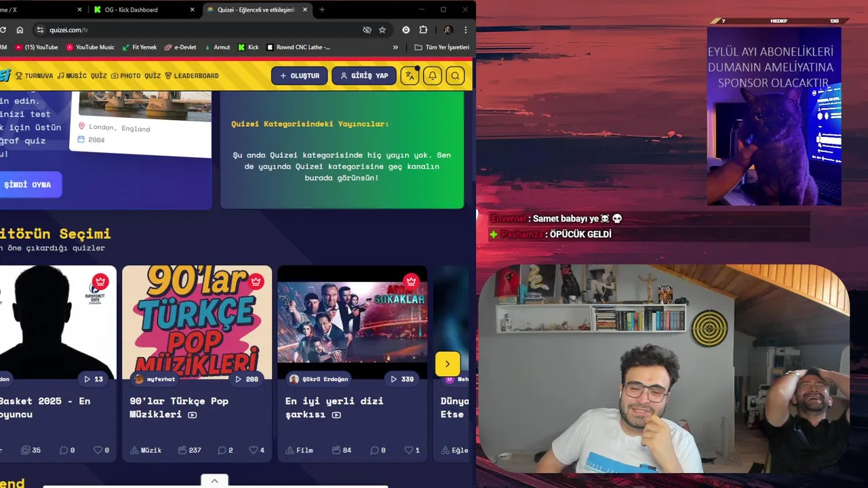Open the Fit Yemek bookmark
Image resolution: width=868 pixels, height=488 pixels.
139,47
